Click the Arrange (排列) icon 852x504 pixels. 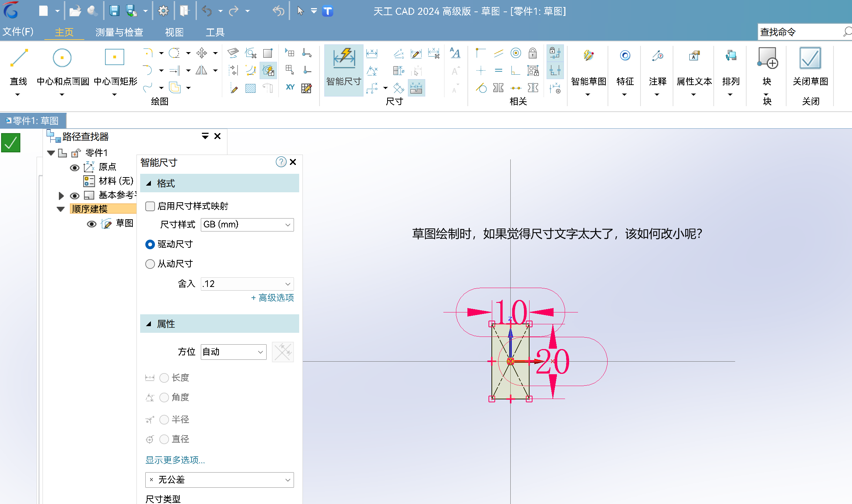[731, 55]
